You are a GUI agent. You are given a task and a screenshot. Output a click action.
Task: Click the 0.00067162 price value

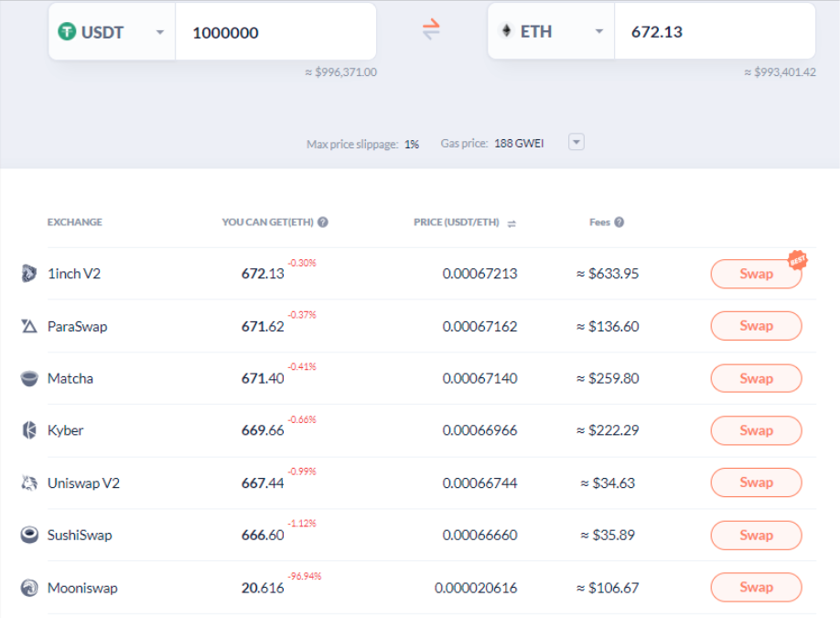coord(479,327)
